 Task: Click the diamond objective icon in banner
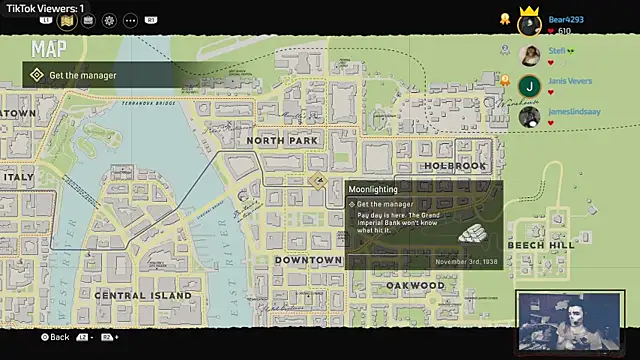click(x=37, y=75)
